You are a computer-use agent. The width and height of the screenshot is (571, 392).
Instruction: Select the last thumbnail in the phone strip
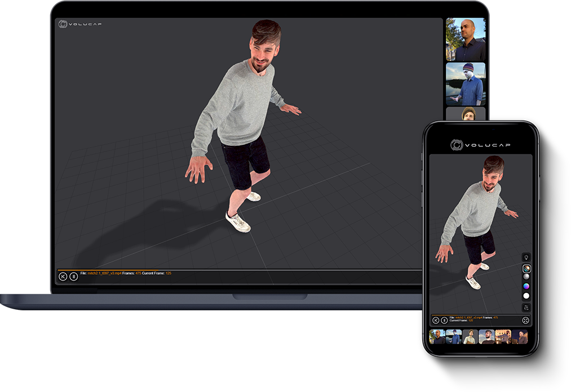(520, 337)
